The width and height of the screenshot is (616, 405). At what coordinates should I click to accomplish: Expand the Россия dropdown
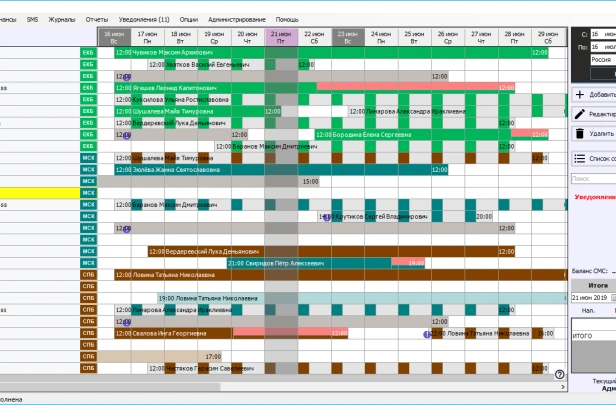pos(602,60)
